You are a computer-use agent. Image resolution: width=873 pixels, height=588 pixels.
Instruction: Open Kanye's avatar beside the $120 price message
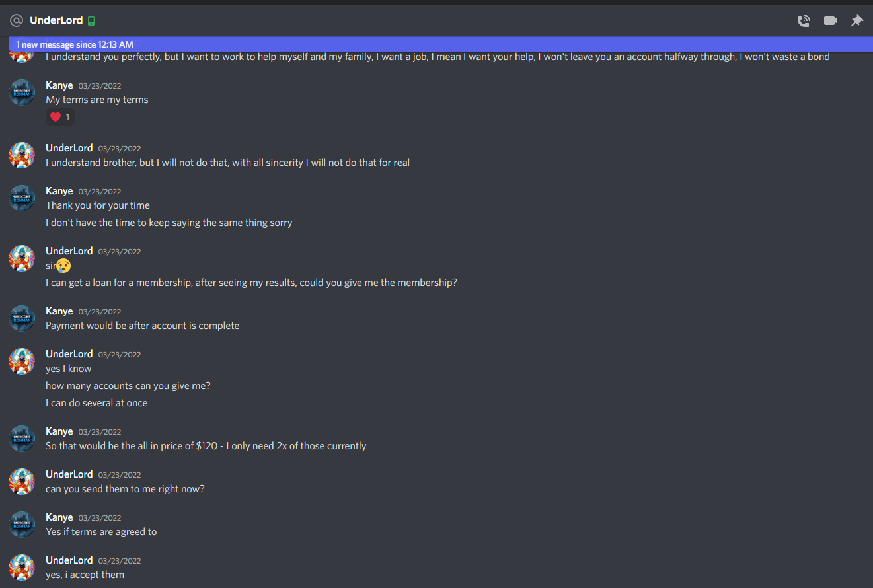tap(22, 439)
